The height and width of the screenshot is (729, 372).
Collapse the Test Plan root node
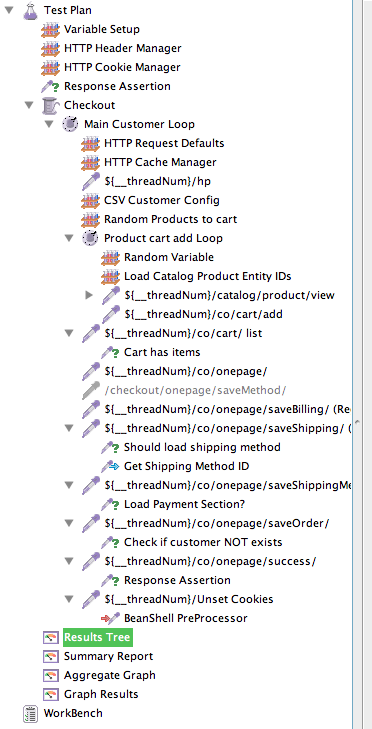[8, 10]
